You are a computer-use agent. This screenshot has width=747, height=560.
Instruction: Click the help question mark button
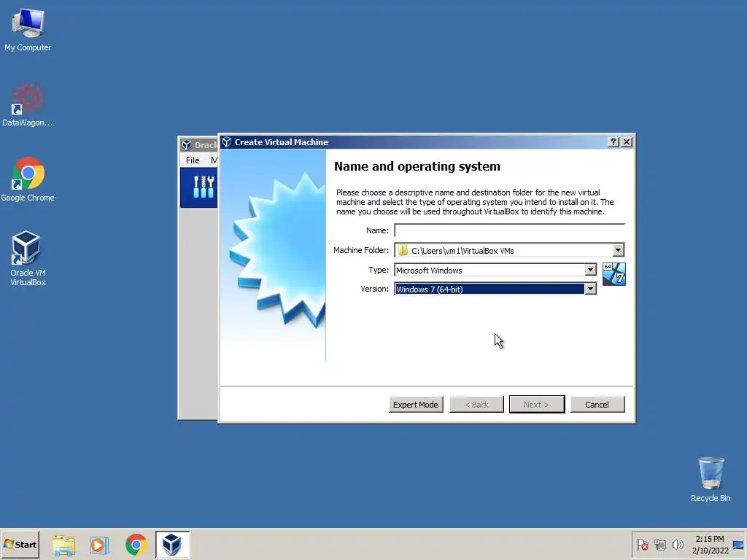click(x=613, y=142)
